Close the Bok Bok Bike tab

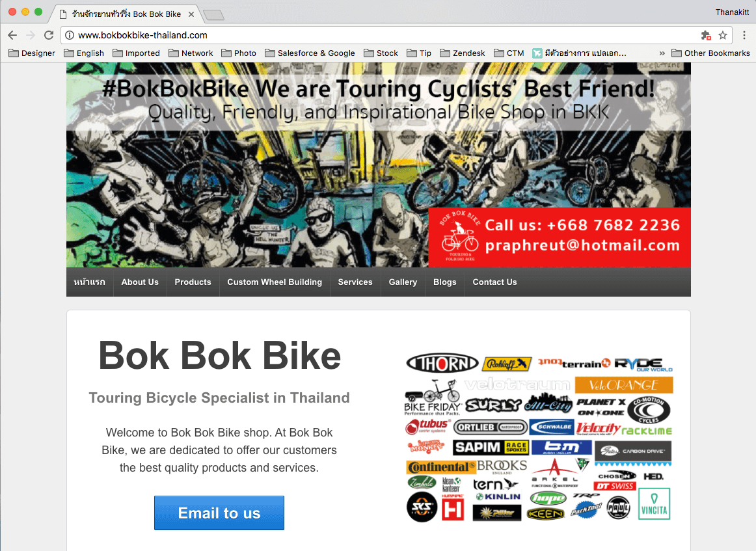(191, 14)
